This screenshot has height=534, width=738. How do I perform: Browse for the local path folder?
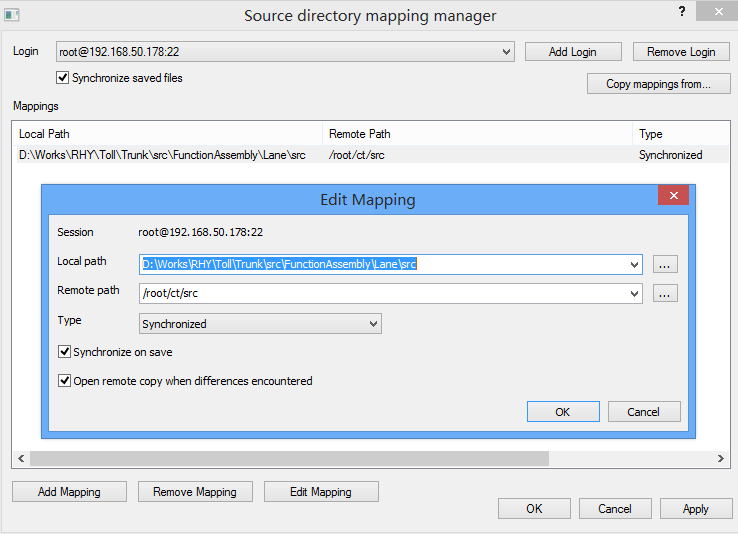665,264
